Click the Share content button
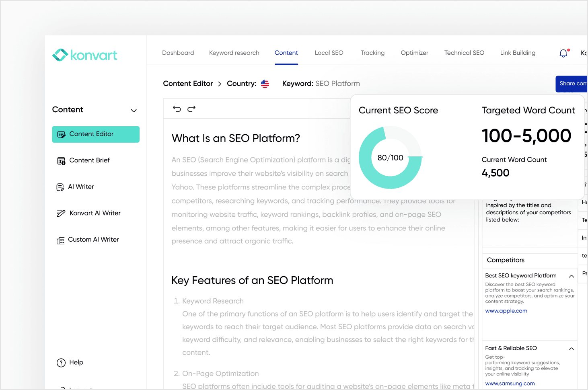This screenshot has height=390, width=588. pyautogui.click(x=572, y=84)
